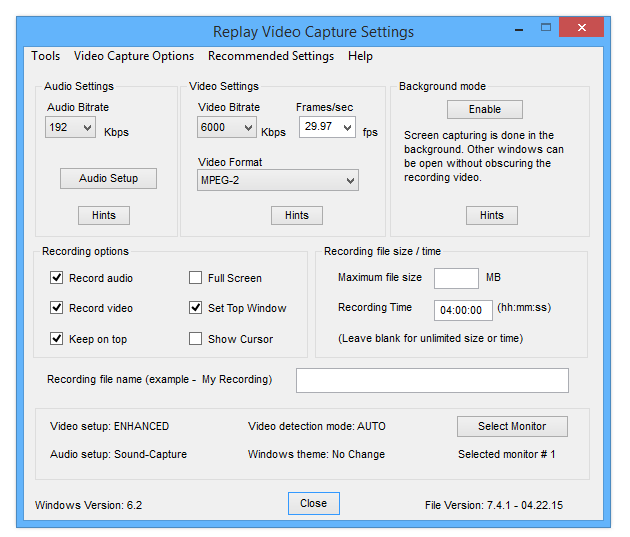Screen dimensions: 630x537
Task: Open the Help menu
Action: pos(360,56)
